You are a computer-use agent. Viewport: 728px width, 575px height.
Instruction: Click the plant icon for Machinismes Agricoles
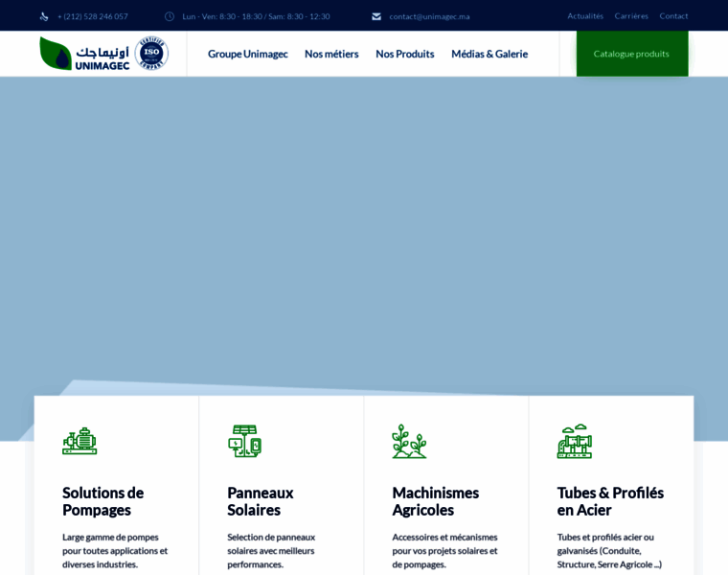409,441
